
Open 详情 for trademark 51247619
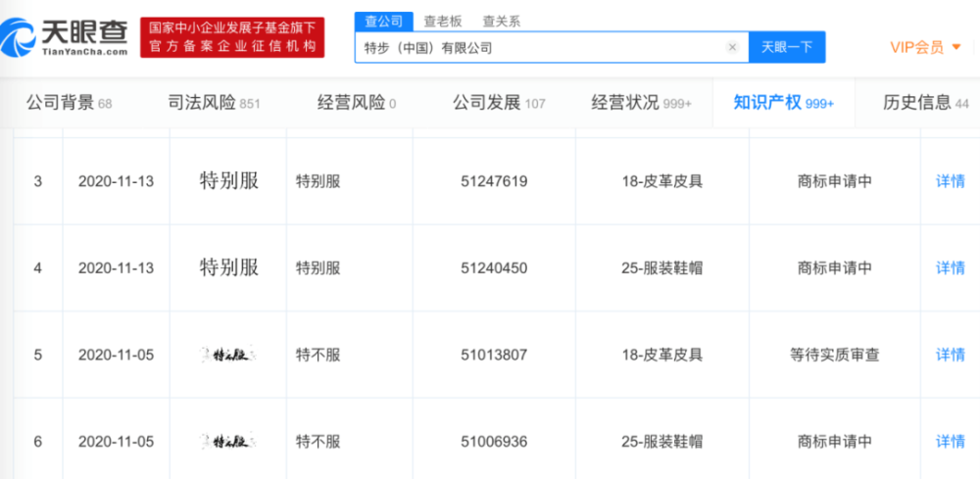pyautogui.click(x=950, y=181)
